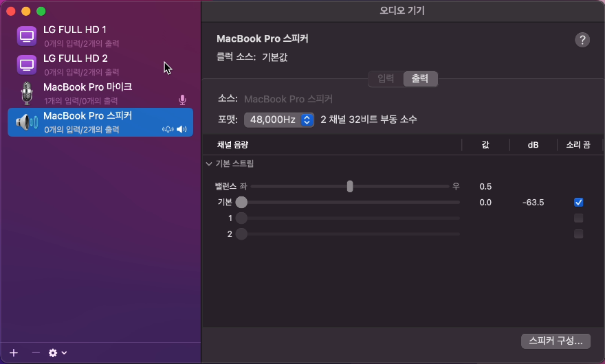
Task: Click the 오디오 기기 window title
Action: (x=402, y=11)
